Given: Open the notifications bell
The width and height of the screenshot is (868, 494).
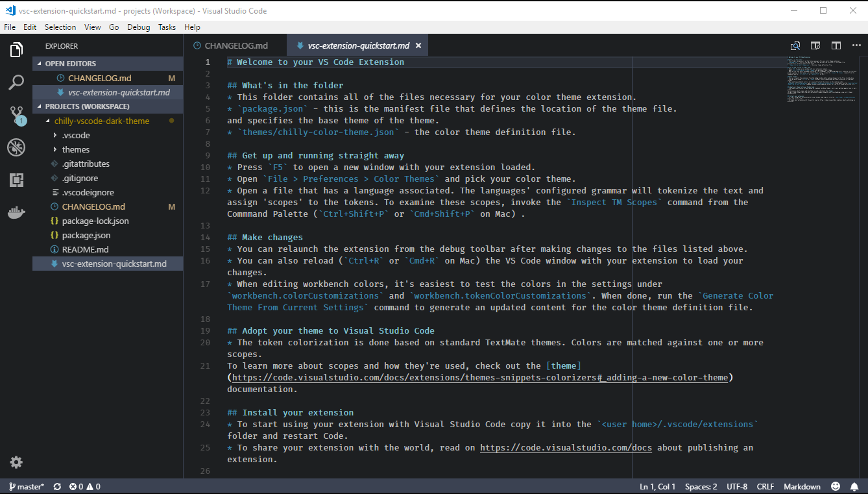Looking at the screenshot, I should tap(854, 486).
